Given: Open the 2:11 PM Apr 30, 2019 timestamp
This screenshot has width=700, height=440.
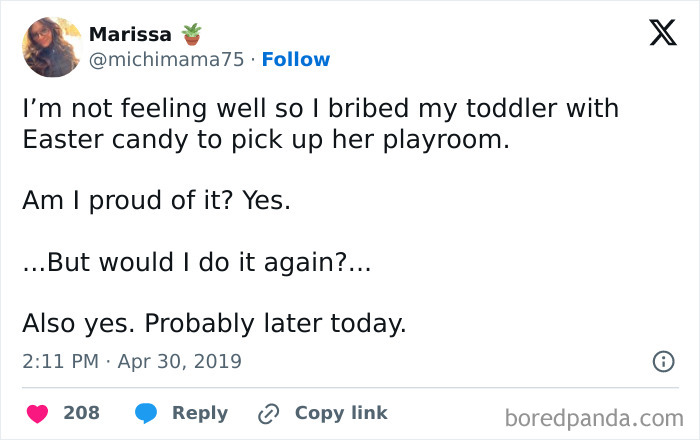Looking at the screenshot, I should 132,361.
